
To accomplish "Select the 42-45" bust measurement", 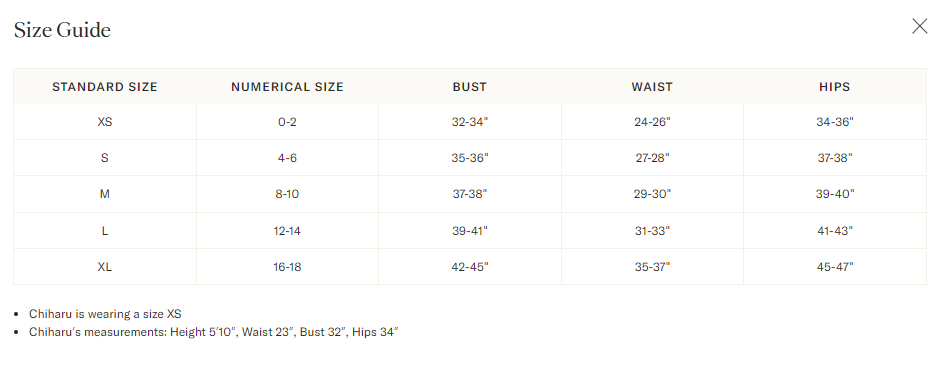I will pyautogui.click(x=470, y=267).
